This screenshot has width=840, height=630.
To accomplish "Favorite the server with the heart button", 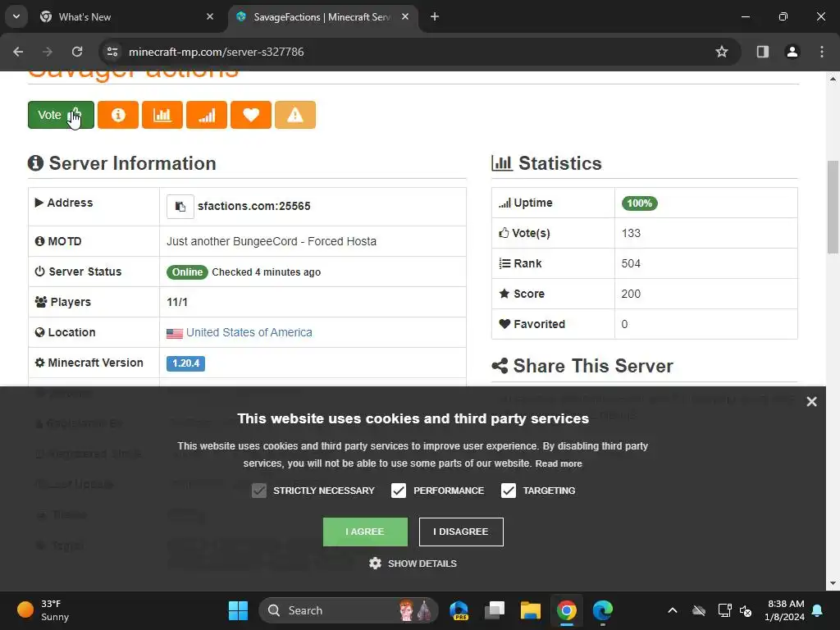I will (x=251, y=115).
